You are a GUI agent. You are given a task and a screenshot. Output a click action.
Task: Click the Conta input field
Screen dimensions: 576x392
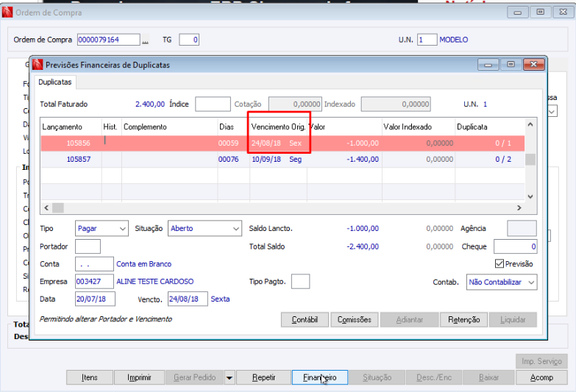(x=94, y=264)
